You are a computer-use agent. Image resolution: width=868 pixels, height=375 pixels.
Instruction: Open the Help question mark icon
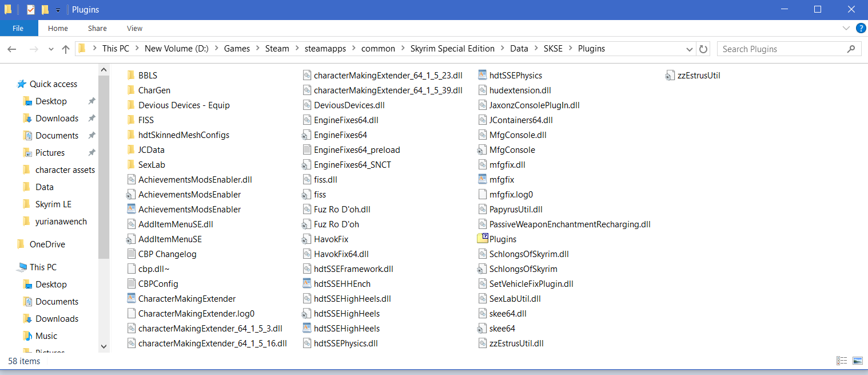pos(861,28)
